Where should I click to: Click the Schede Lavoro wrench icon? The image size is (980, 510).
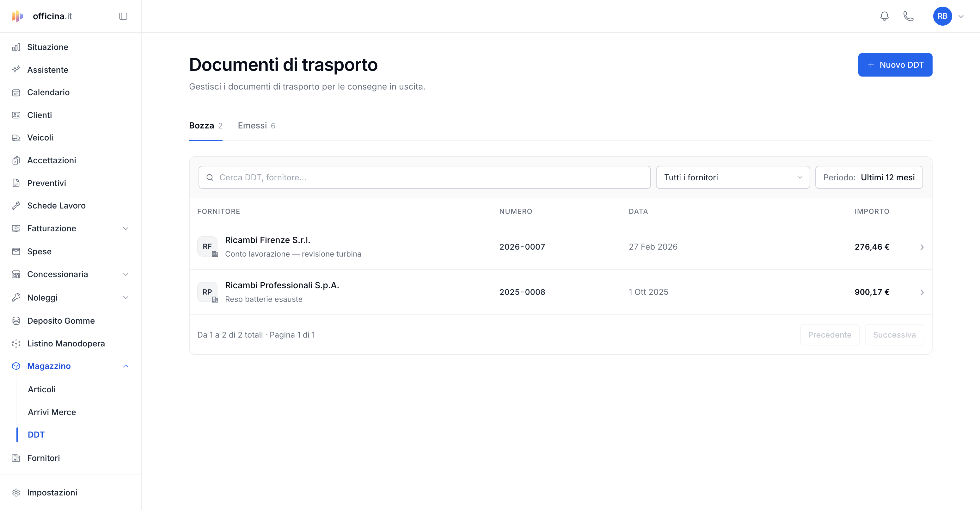point(16,206)
